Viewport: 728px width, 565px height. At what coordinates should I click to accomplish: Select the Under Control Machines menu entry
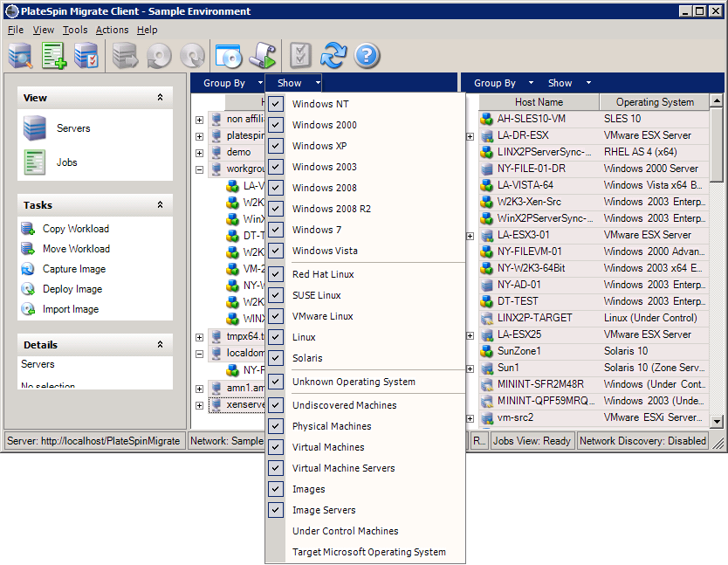[345, 531]
